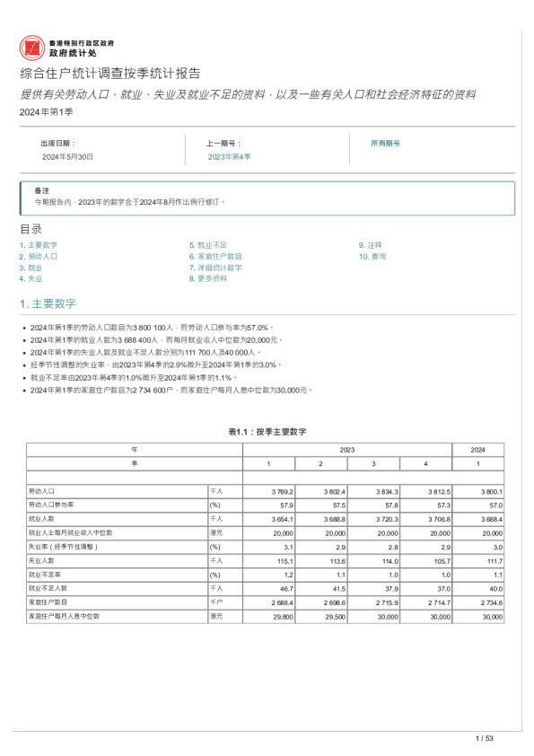Go to contents item 9. 注释
Viewport: 534px width, 756px height.
point(370,245)
